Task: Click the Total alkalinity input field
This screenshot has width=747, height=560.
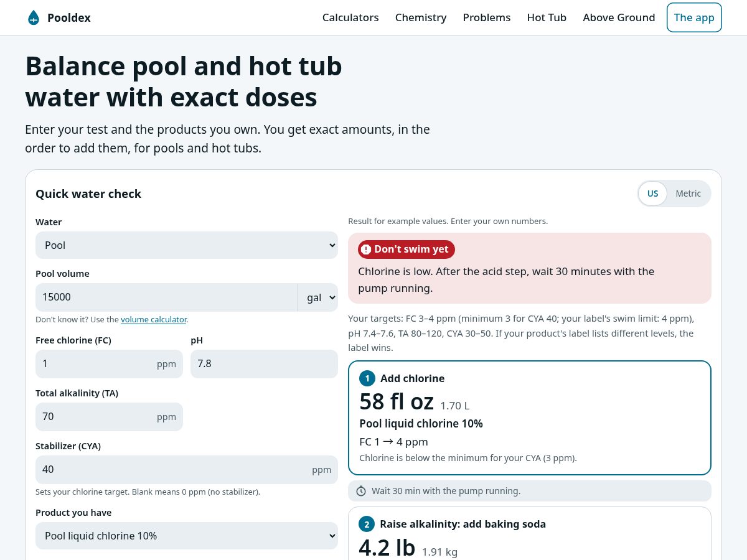Action: (x=109, y=417)
